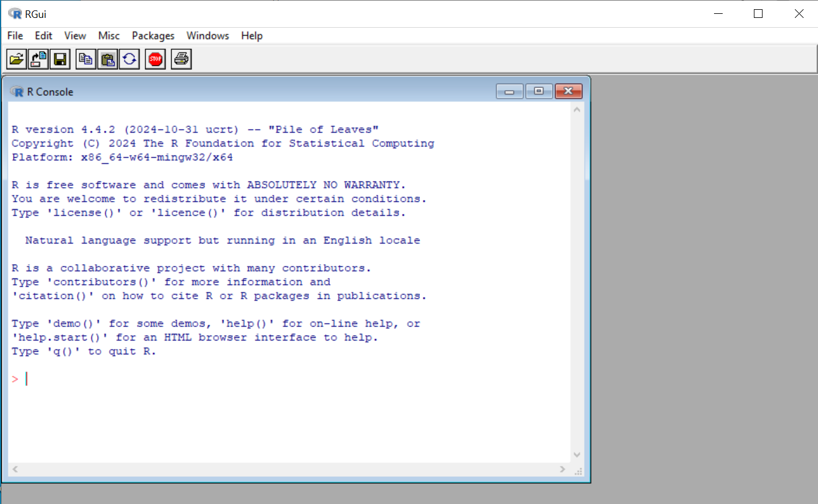This screenshot has width=818, height=504.
Task: Open the Help menu
Action: tap(252, 36)
